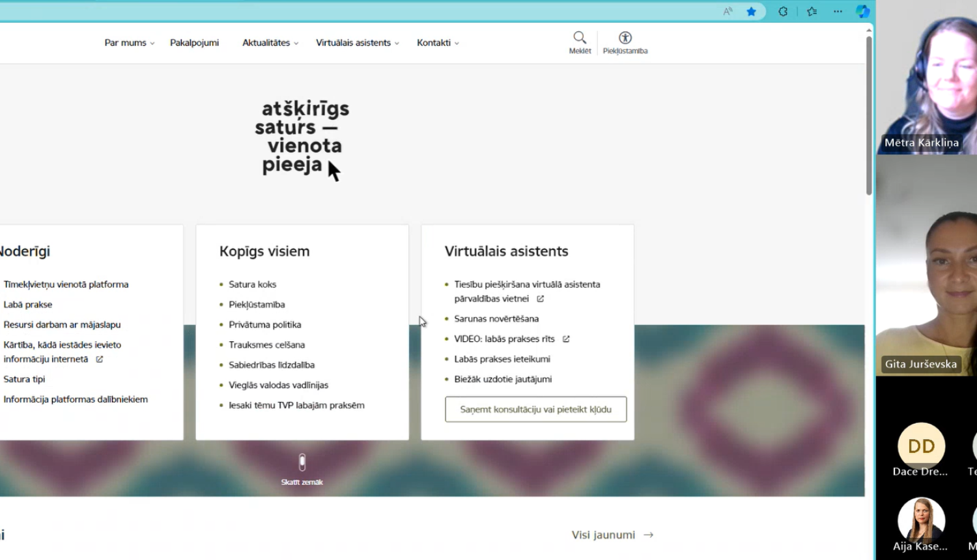Open Biežāk uzdotie jautājumi
977x560 pixels.
(x=503, y=378)
